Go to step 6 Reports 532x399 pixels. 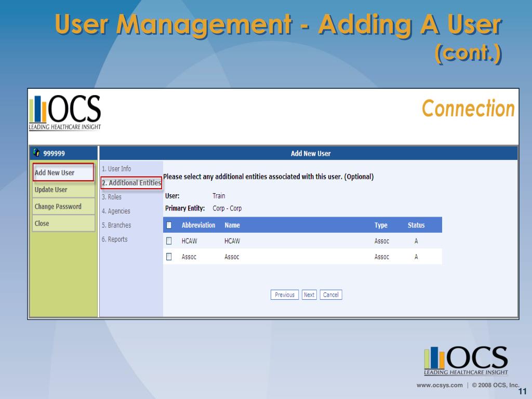tap(115, 239)
